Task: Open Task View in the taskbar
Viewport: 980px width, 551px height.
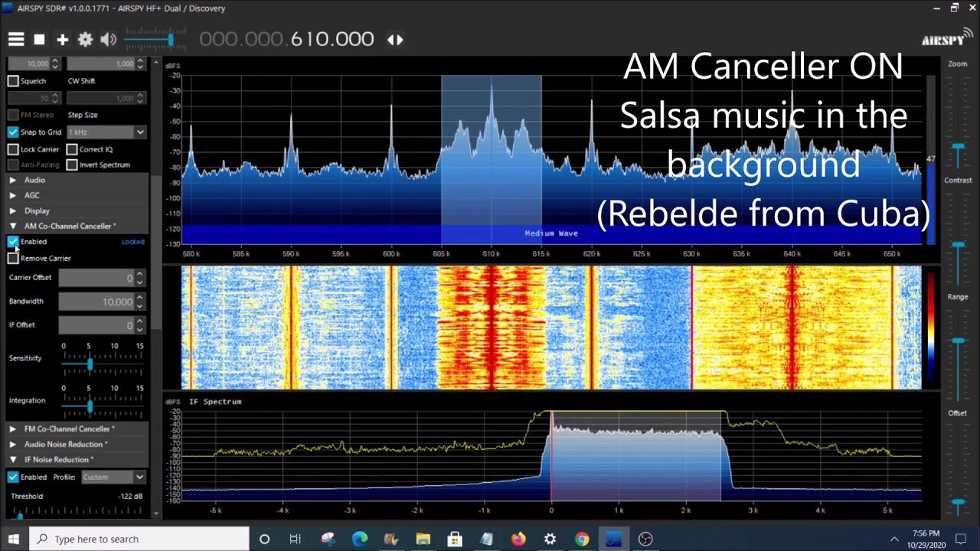Action: pyautogui.click(x=295, y=539)
